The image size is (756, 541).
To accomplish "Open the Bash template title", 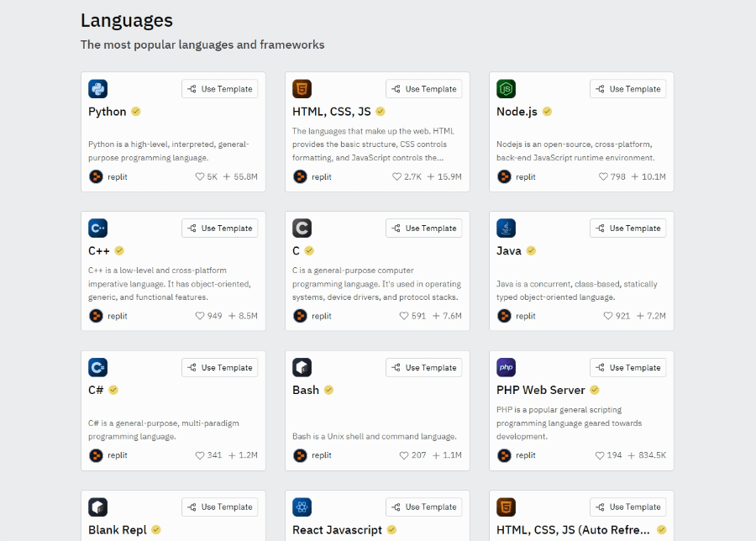I will 306,390.
